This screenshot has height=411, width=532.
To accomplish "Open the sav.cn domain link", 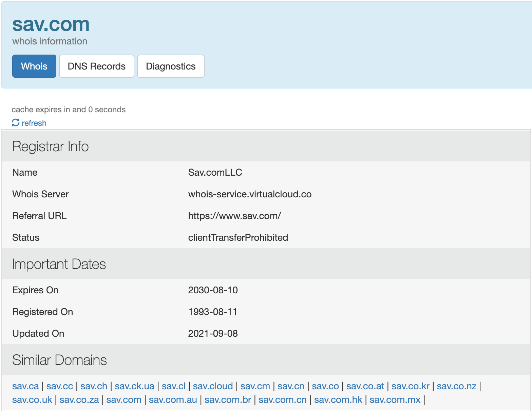I will (291, 386).
